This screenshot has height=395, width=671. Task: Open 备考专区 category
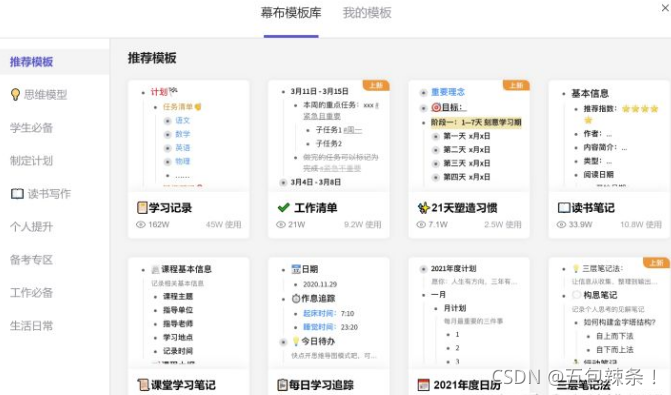pos(31,259)
